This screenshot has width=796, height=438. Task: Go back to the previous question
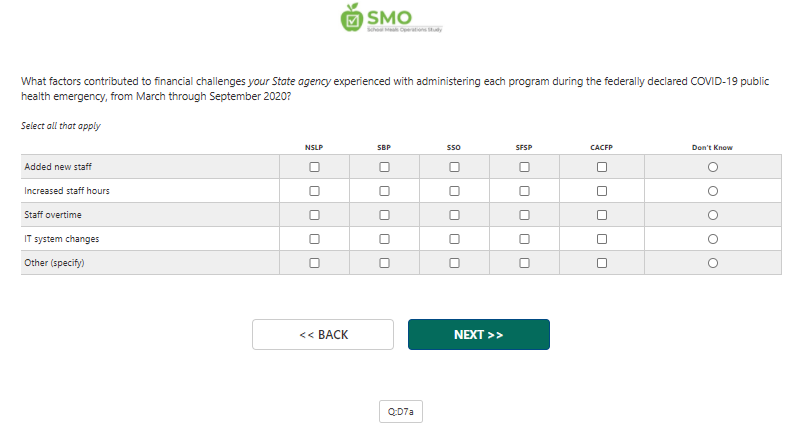pyautogui.click(x=323, y=335)
